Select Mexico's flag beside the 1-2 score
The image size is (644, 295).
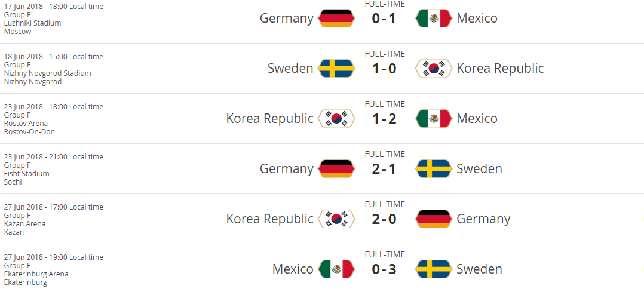(433, 119)
